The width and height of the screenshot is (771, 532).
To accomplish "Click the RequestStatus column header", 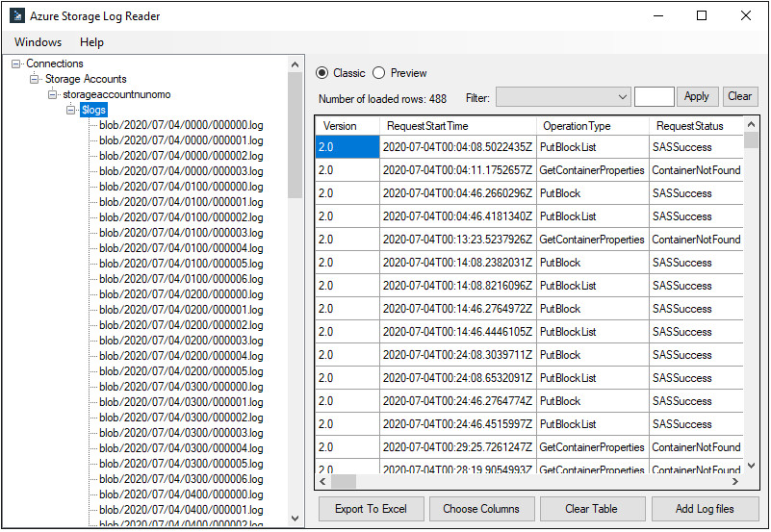I will (x=696, y=126).
